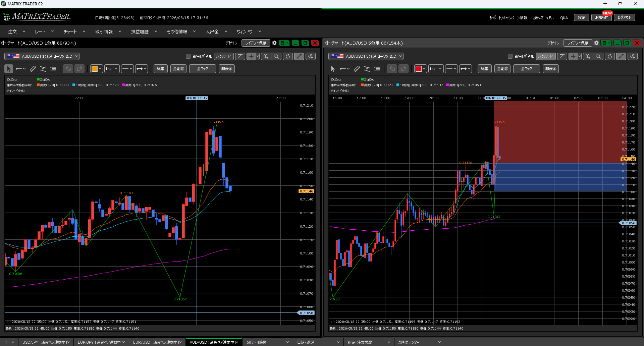This screenshot has width=644, height=346.
Task: Refresh the 5分足 chart
Action: (610, 56)
